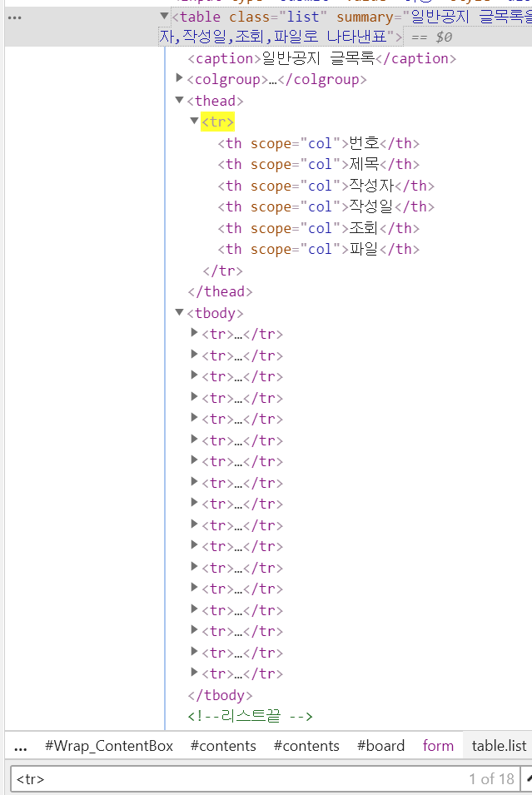Select the th element containing 파일
The image size is (532, 795).
pos(319,249)
